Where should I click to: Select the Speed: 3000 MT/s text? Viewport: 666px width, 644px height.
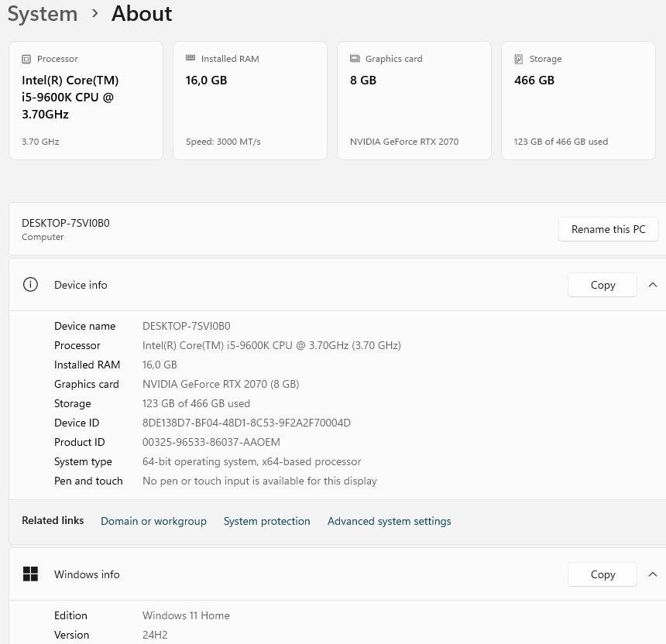pyautogui.click(x=223, y=142)
